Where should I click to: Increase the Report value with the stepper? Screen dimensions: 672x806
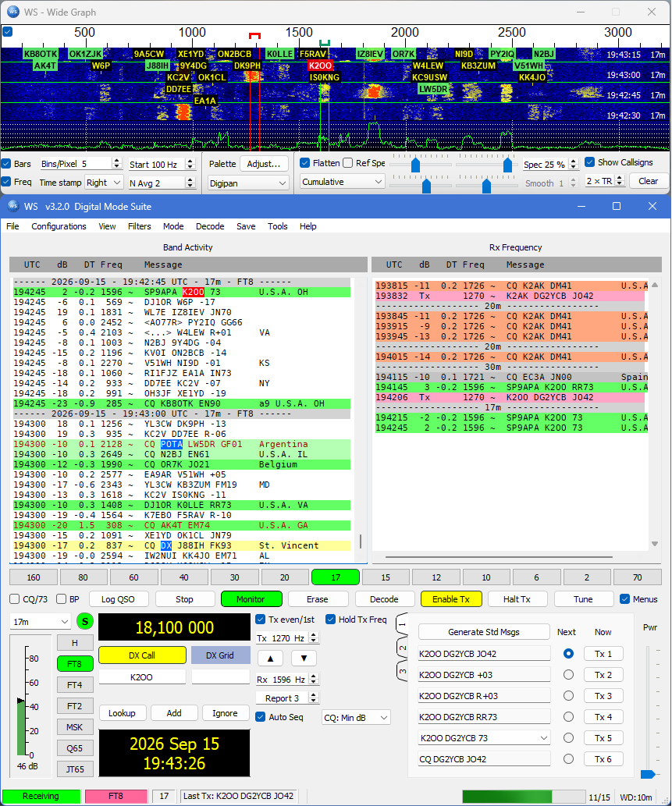[x=314, y=695]
